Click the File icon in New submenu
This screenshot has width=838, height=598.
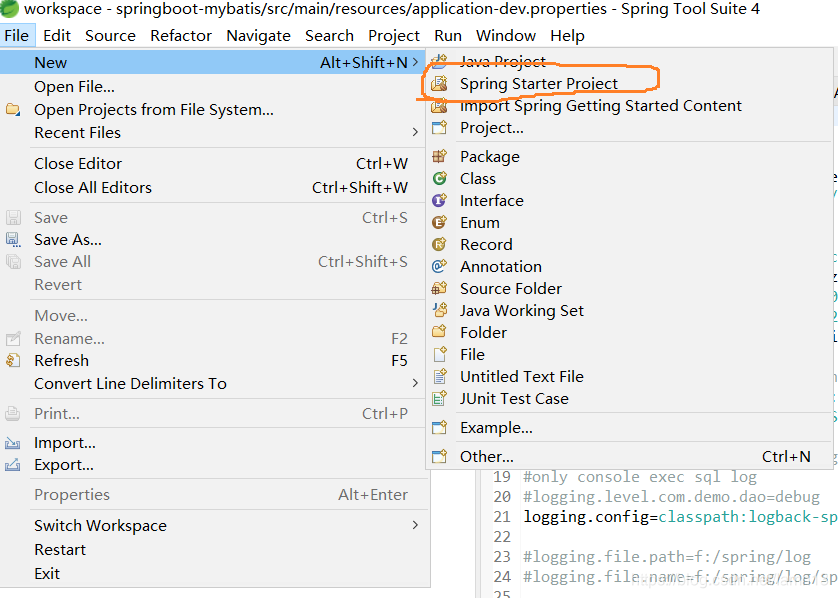(x=439, y=354)
